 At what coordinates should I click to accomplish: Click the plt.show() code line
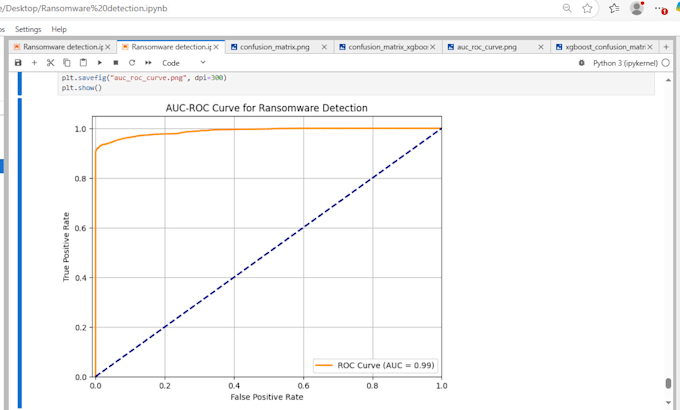coord(82,88)
